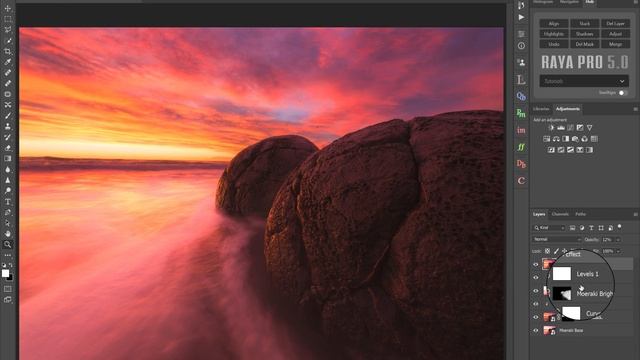640x360 pixels.
Task: Add a Brightness/Contrast adjustment
Action: point(551,128)
